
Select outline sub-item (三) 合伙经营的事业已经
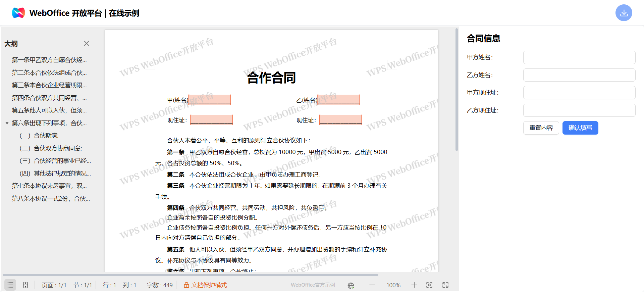55,161
